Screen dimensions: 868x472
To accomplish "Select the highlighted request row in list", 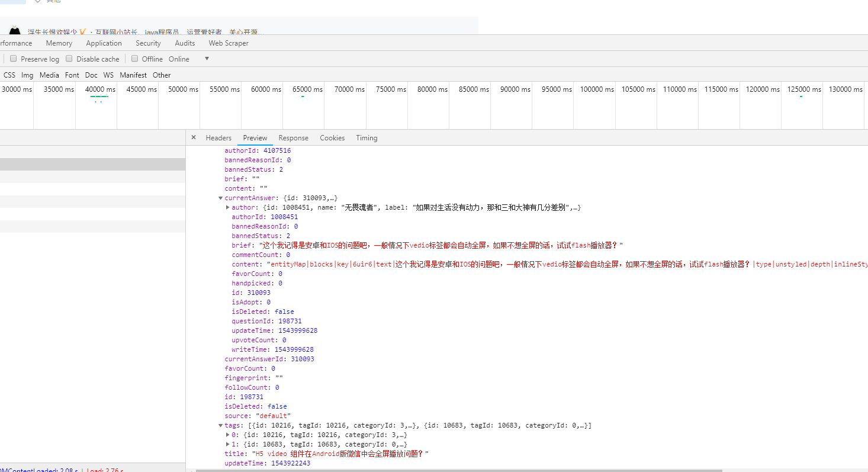I will 92,164.
